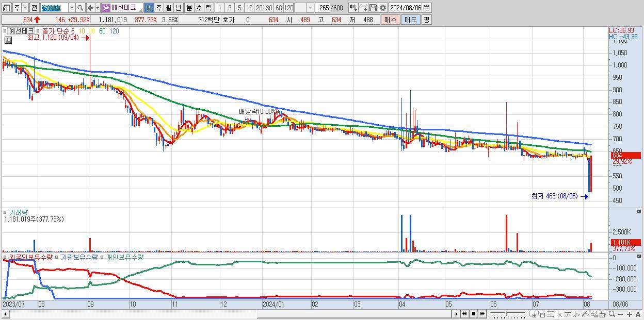Click the date field 2024/08/06

(406, 8)
